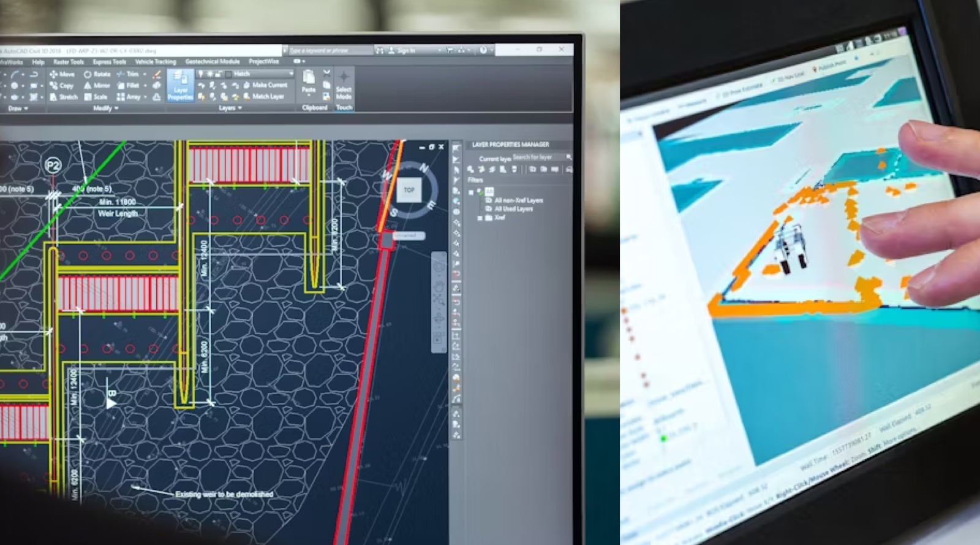This screenshot has height=545, width=980.
Task: Select the Scale tool
Action: [96, 97]
